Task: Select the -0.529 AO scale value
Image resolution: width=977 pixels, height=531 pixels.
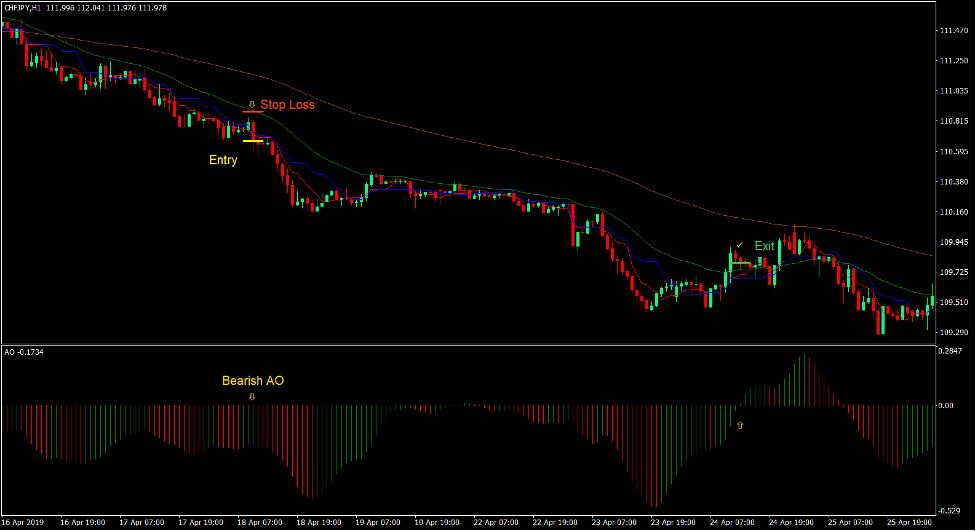Action: click(949, 511)
